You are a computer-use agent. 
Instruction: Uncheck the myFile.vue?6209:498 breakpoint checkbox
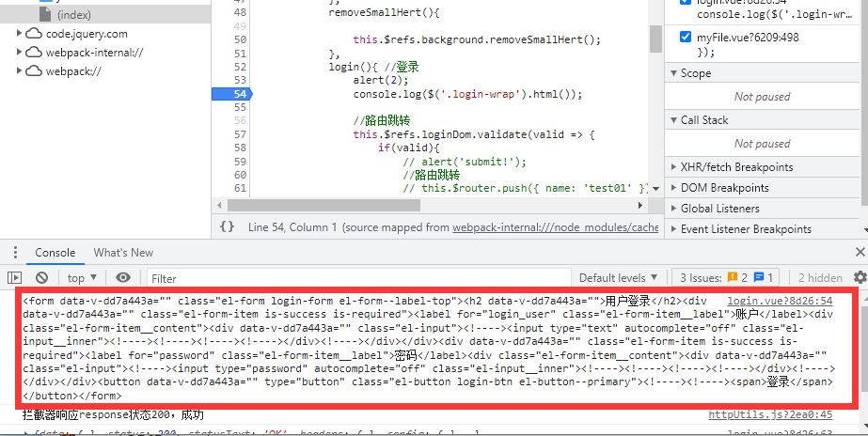coord(686,37)
